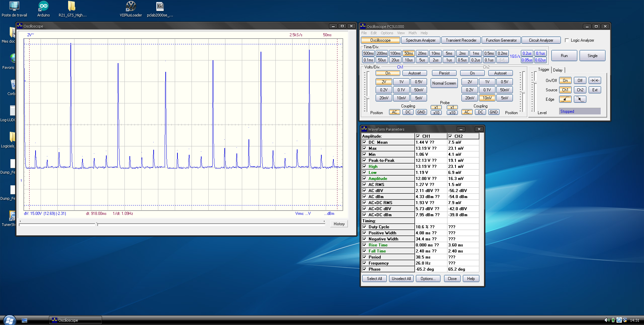Screen dimensions: 644x325
Task: Click the History button
Action: coord(339,224)
